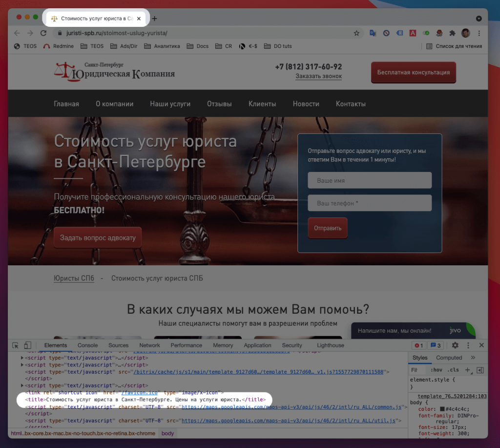Click the Ваш телефон input field

pos(370,203)
